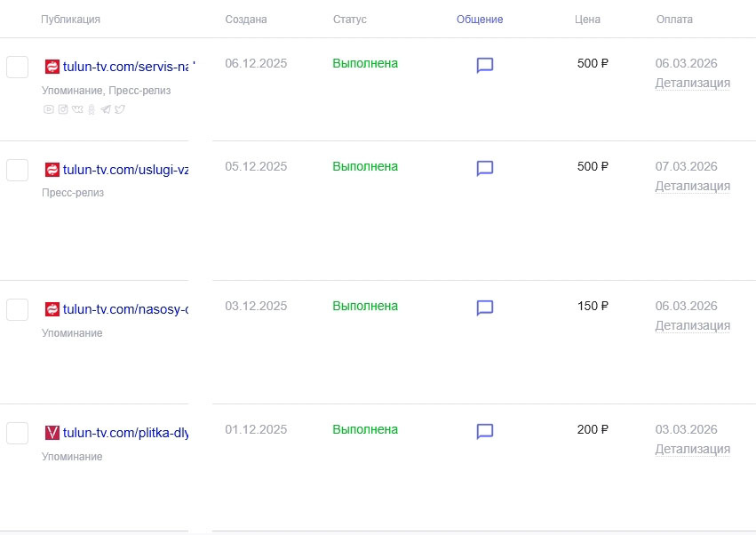756x535 pixels.
Task: Click the Instagram icon under servis-na publication
Action: pyautogui.click(x=62, y=109)
